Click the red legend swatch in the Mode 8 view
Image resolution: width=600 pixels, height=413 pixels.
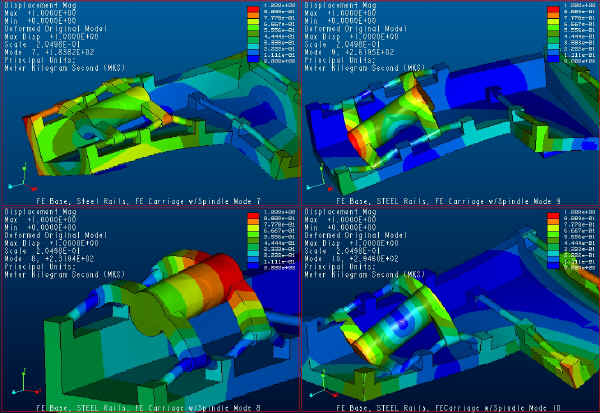(x=253, y=216)
